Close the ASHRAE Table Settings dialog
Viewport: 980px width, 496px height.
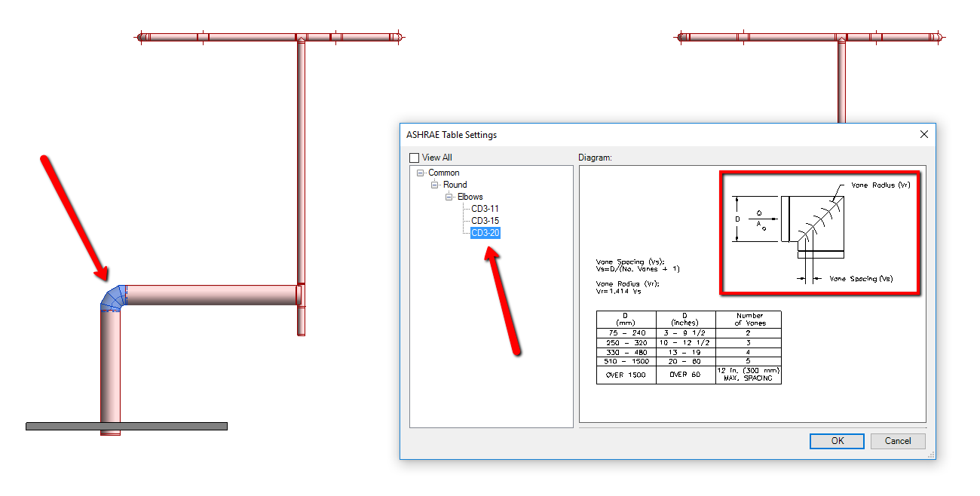(923, 134)
